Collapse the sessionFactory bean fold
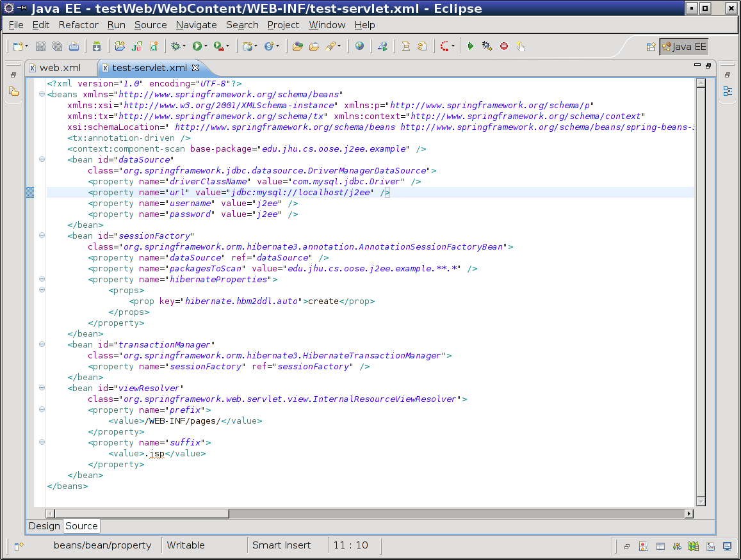This screenshot has width=741, height=560. coord(42,235)
